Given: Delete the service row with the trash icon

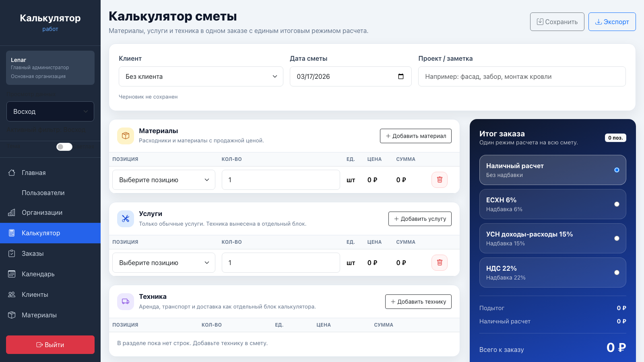Looking at the screenshot, I should (439, 262).
